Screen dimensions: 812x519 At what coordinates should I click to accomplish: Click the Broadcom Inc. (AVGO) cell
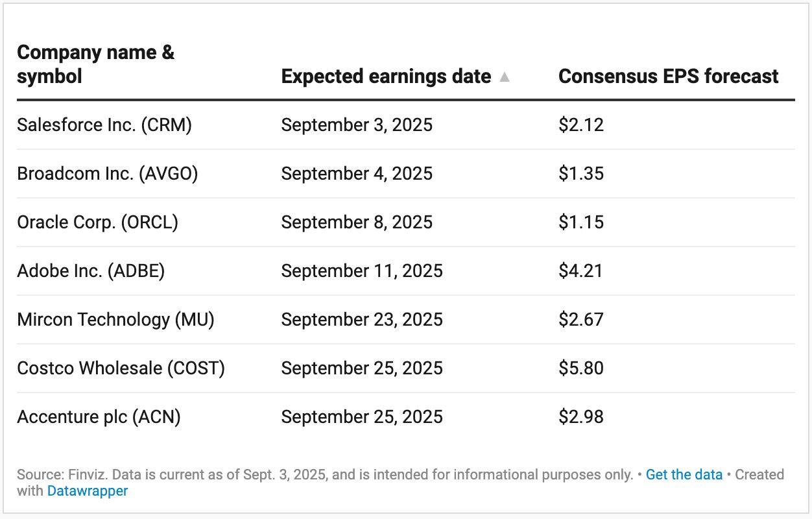click(108, 173)
